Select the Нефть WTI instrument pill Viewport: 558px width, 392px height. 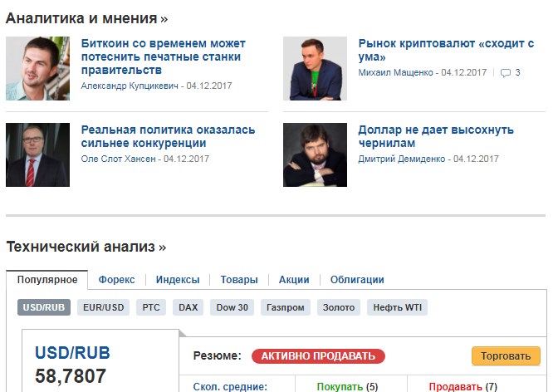tap(397, 307)
